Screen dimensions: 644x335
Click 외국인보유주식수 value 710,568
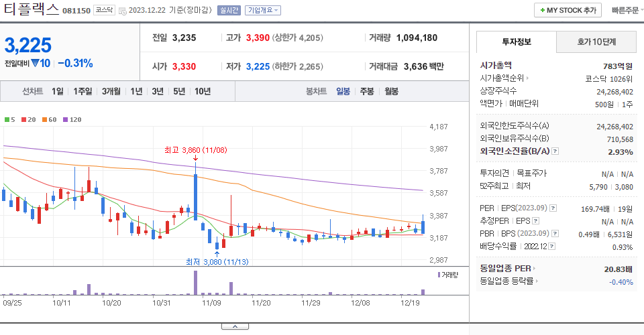click(620, 139)
